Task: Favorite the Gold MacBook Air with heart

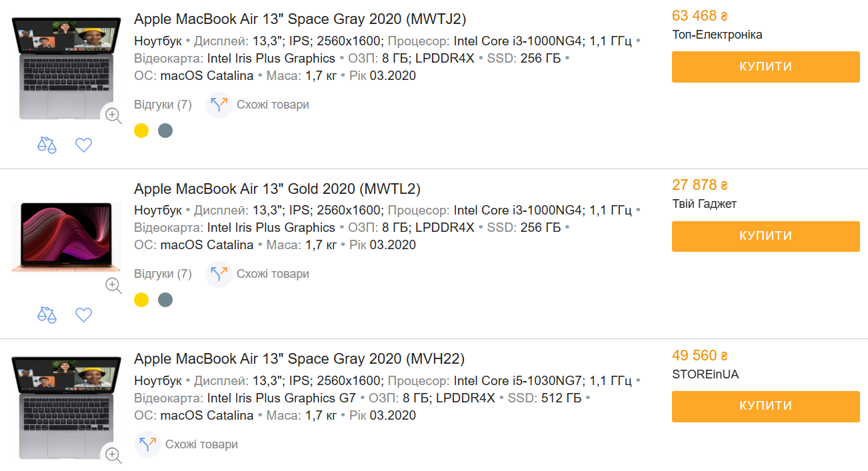Action: tap(83, 314)
